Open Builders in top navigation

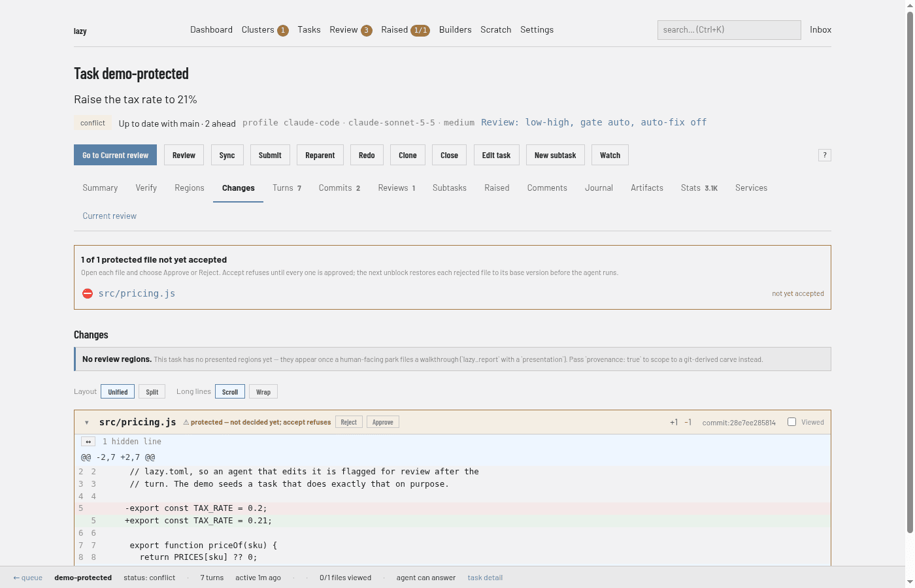tap(456, 30)
